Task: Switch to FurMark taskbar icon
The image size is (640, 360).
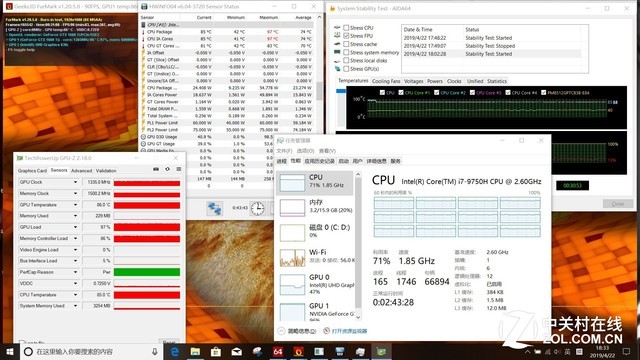Action: 299,351
